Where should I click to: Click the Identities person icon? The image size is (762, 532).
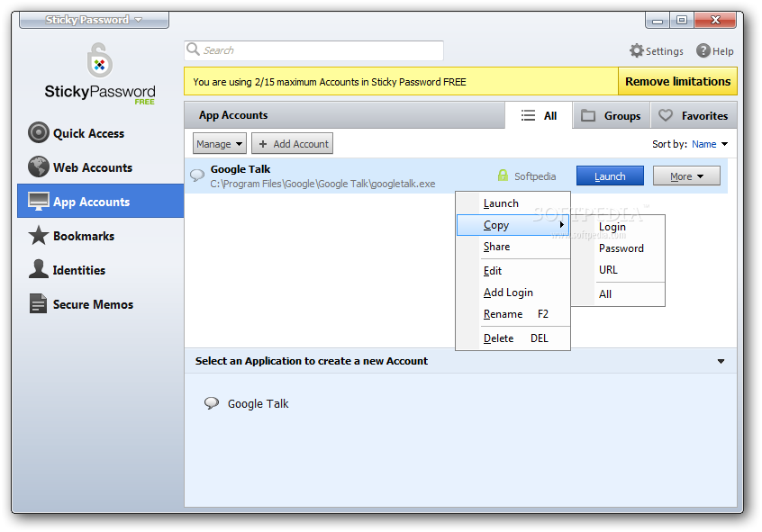pyautogui.click(x=39, y=269)
